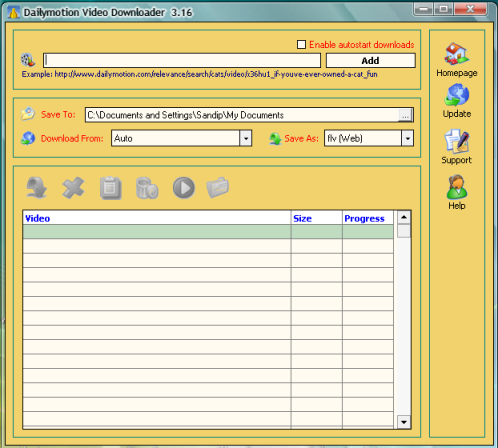Viewport: 498px width, 448px height.
Task: Click the start download arrow icon
Action: pyautogui.click(x=37, y=188)
